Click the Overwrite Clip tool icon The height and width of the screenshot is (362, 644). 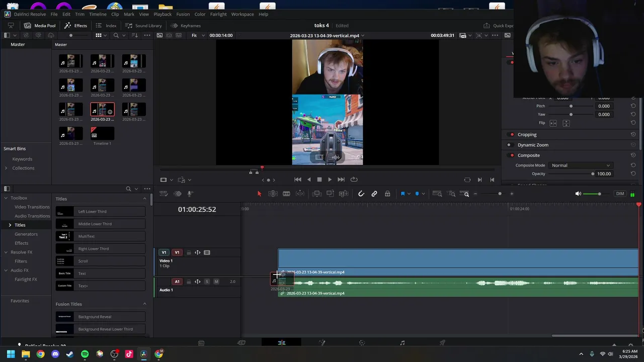tap(330, 194)
